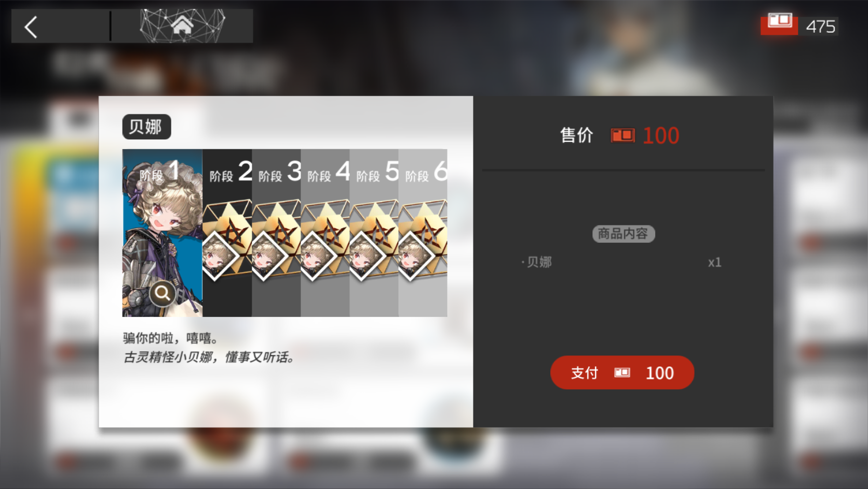Select the 阶段 2 token icon

(227, 241)
